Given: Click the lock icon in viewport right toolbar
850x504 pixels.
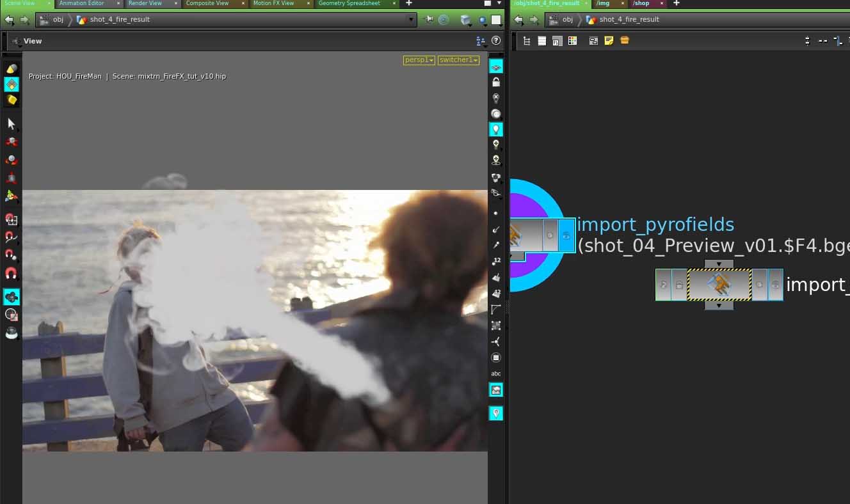Looking at the screenshot, I should 496,83.
